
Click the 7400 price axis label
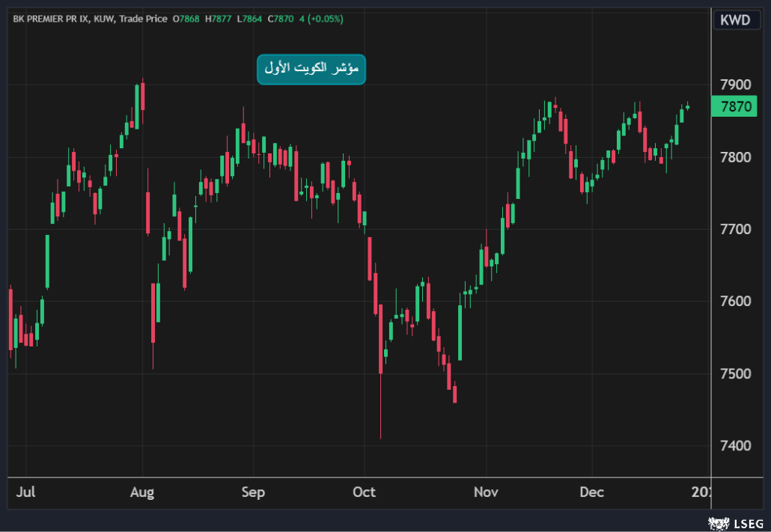(734, 446)
